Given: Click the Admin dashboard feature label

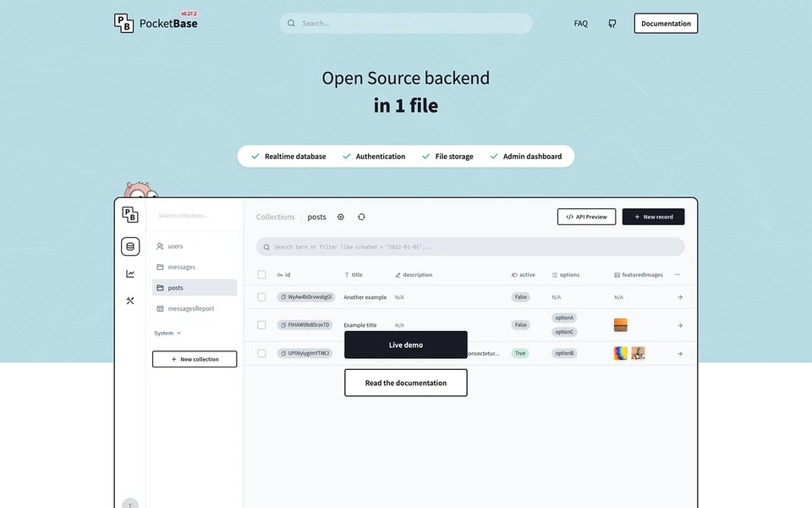Looking at the screenshot, I should [x=532, y=156].
